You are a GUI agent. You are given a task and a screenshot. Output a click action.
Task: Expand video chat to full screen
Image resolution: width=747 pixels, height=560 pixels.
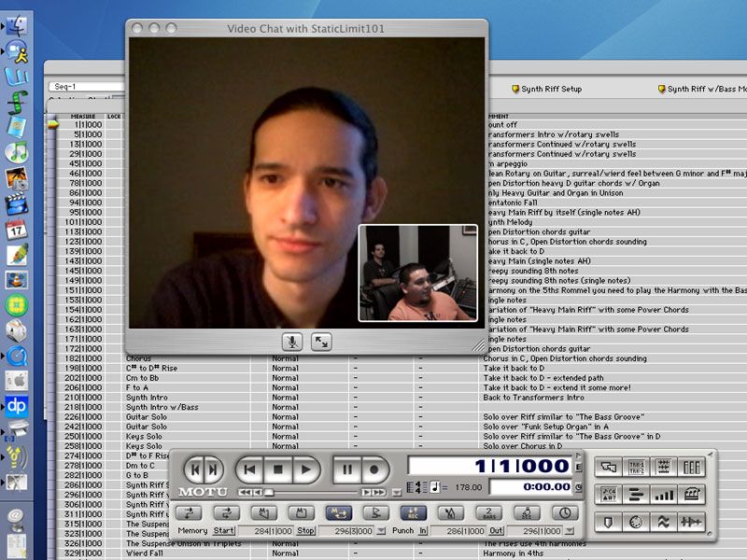tap(321, 342)
